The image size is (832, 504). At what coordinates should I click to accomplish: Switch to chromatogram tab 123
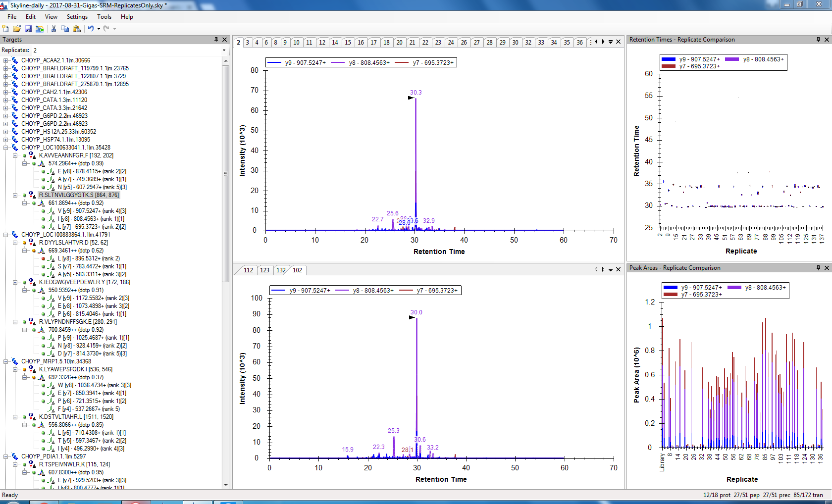(x=264, y=270)
